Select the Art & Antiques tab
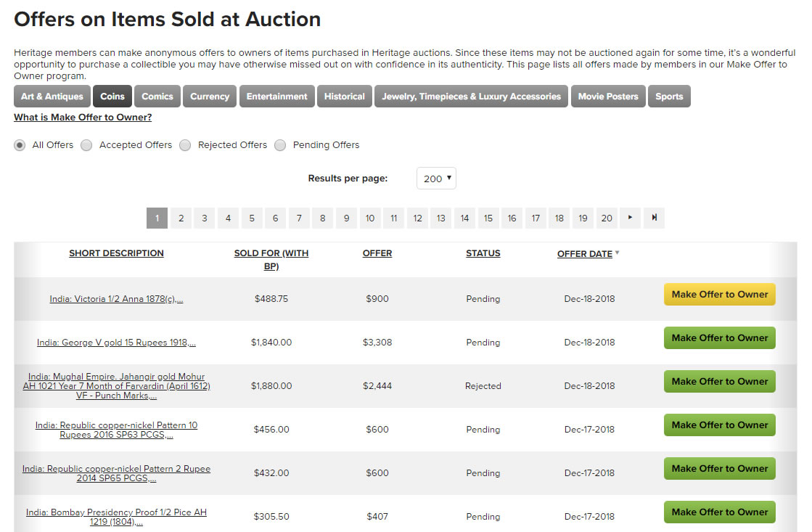 point(52,97)
